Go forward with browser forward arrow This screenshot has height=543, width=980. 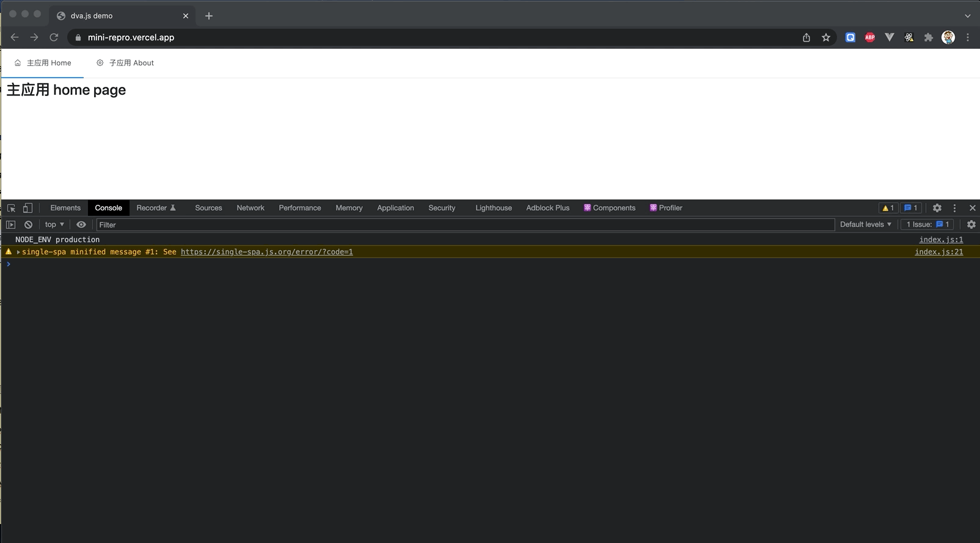[x=34, y=37]
